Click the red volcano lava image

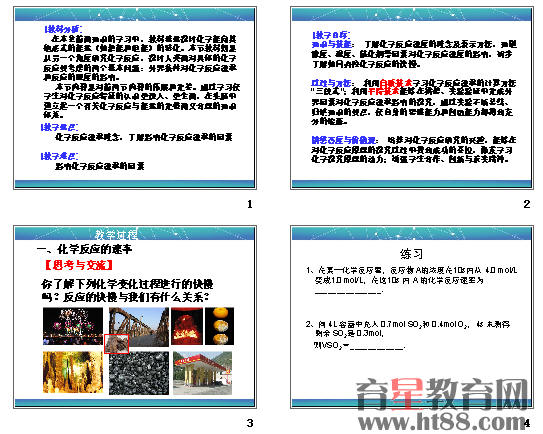point(187,326)
